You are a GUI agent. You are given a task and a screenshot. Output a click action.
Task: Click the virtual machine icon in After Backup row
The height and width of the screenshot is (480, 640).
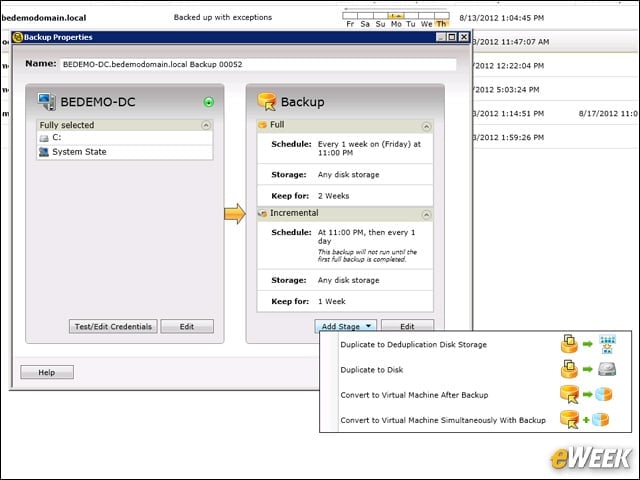coord(604,394)
